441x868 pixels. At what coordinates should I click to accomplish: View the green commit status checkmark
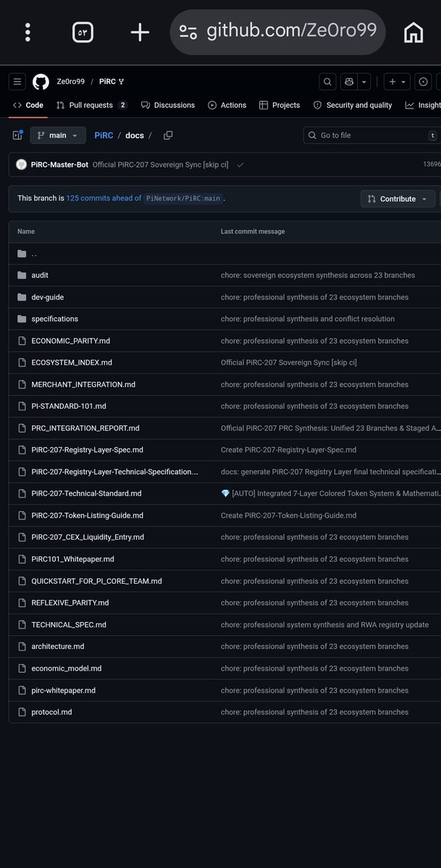240,164
